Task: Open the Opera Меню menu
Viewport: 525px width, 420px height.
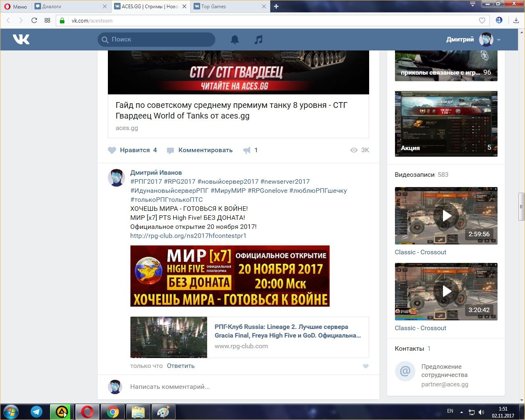Action: 16,6
